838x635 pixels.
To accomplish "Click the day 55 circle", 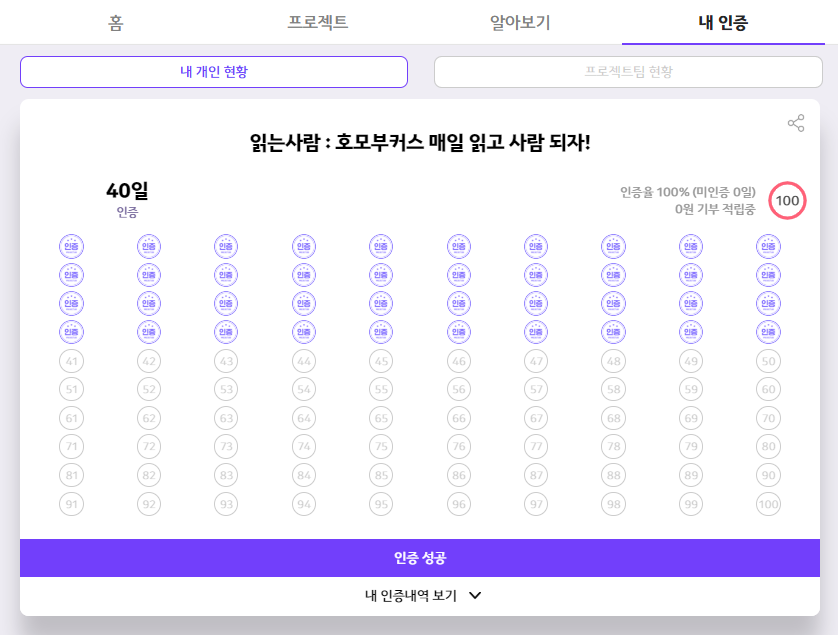I will click(381, 390).
